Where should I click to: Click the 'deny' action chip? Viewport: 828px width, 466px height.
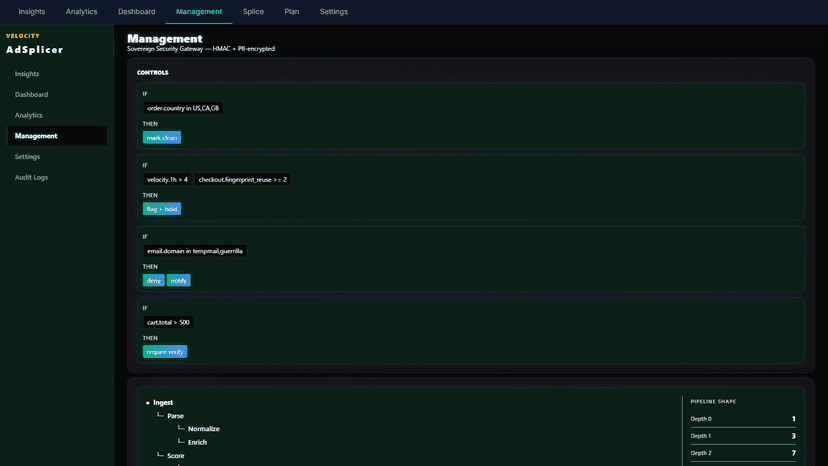[x=154, y=281]
